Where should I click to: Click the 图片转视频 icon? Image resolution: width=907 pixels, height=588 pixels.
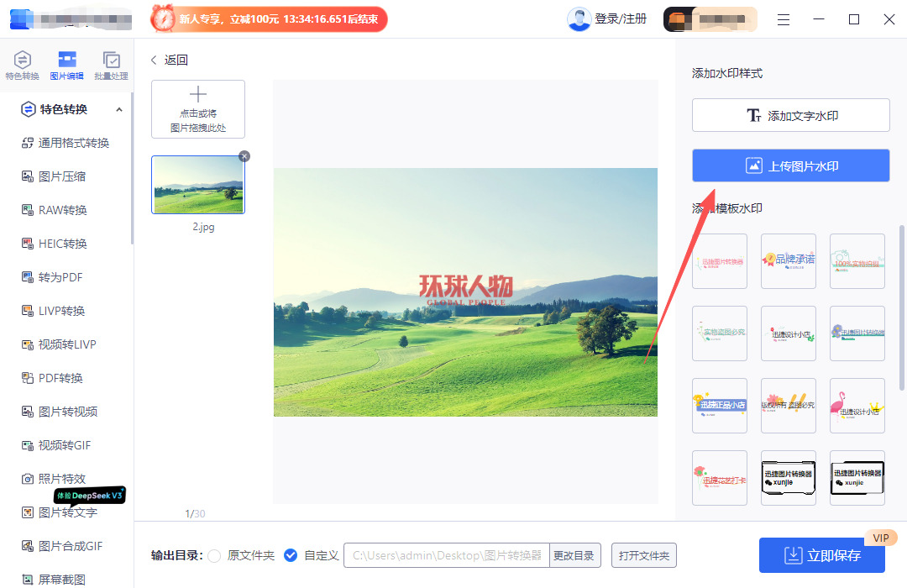coord(27,412)
